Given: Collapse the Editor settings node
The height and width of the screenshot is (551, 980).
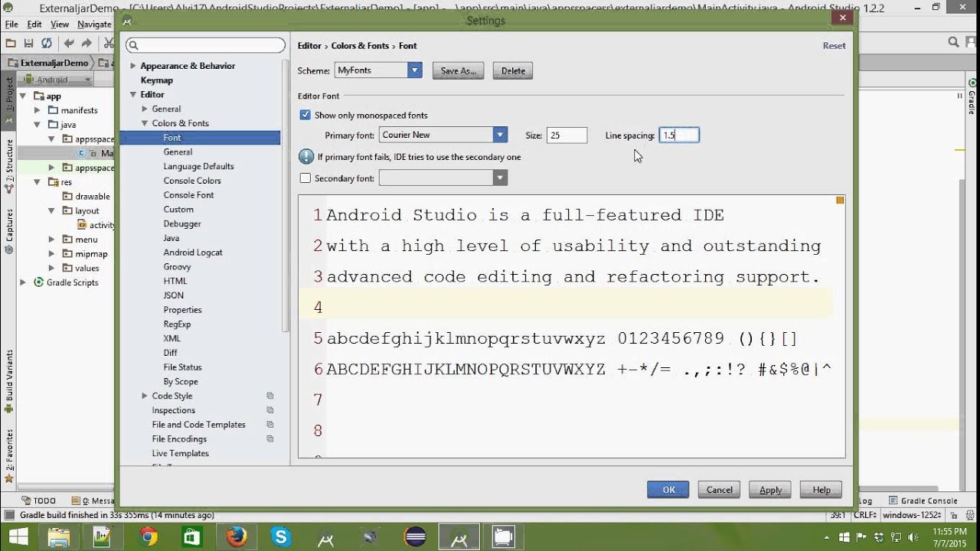Looking at the screenshot, I should (133, 95).
